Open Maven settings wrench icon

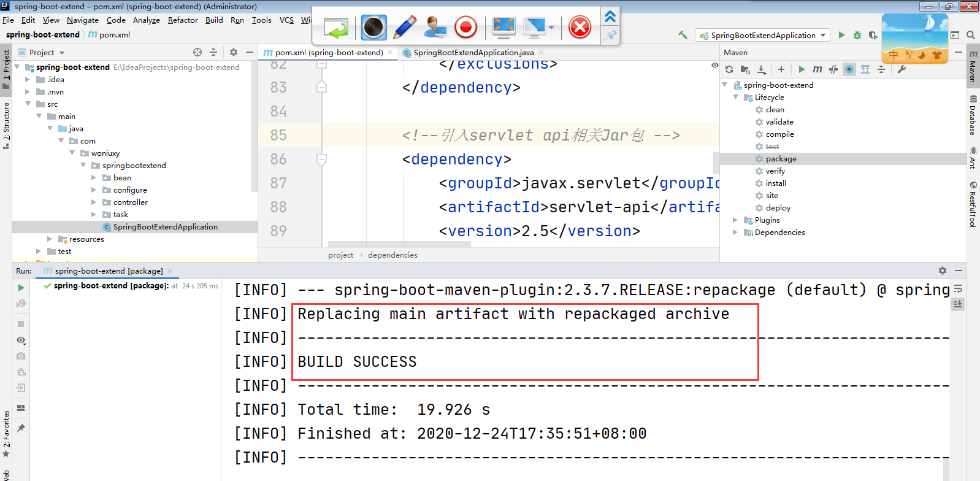point(902,69)
